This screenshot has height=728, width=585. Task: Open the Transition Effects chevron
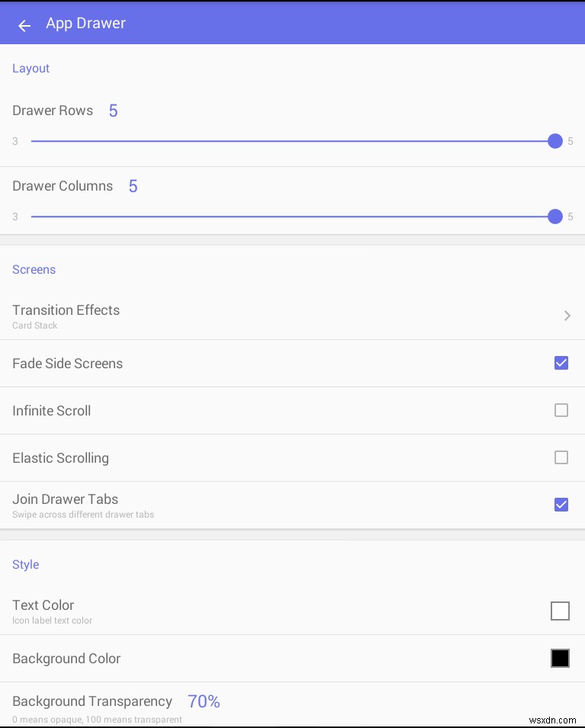pos(567,316)
